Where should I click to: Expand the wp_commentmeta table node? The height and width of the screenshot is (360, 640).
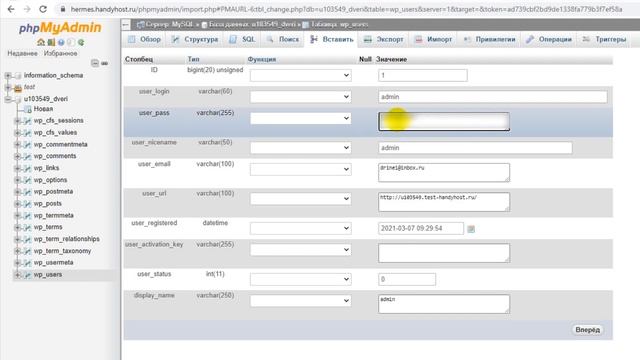[x=17, y=144]
